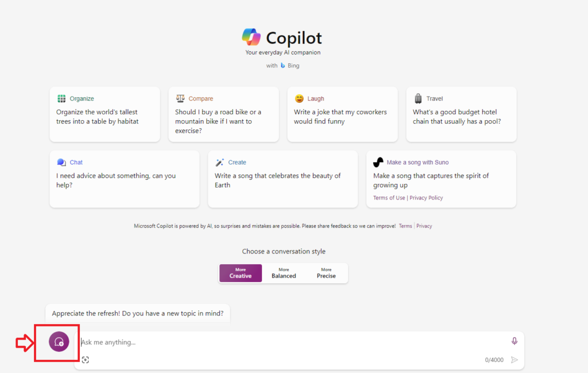Click the Copilot logo icon
The image size is (588, 373).
pyautogui.click(x=252, y=37)
